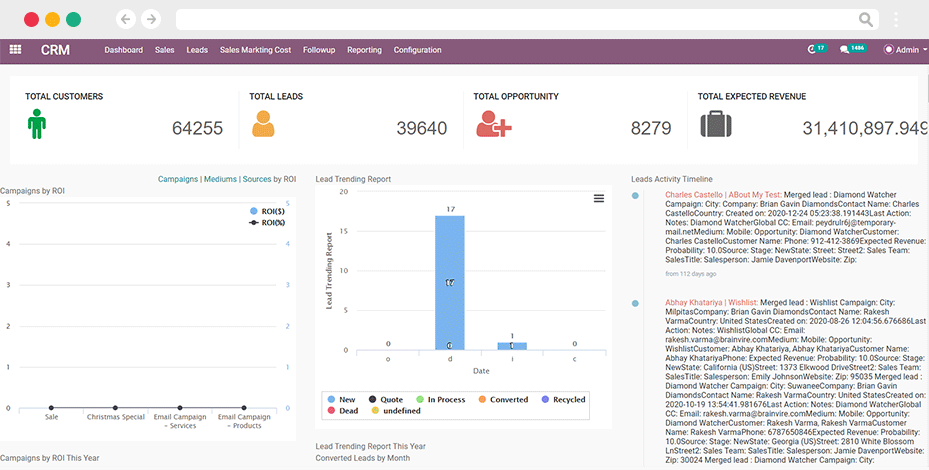Viewport: 929px width, 470px height.
Task: Open the Reporting menu
Action: [364, 50]
